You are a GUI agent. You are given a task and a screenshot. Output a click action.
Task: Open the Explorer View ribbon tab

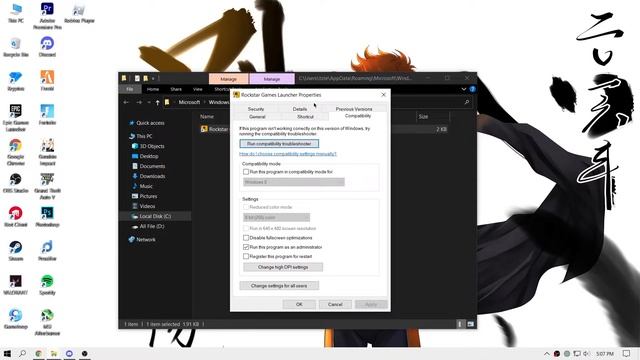click(198, 89)
